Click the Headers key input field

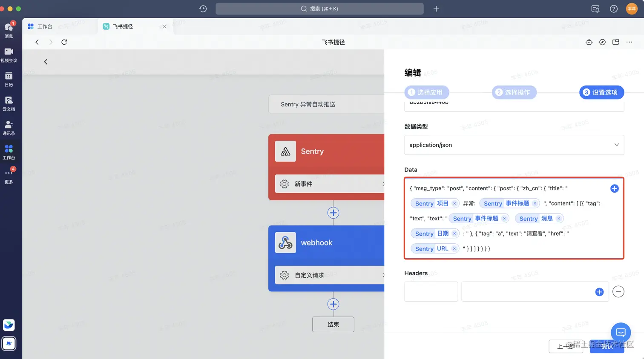tap(431, 291)
